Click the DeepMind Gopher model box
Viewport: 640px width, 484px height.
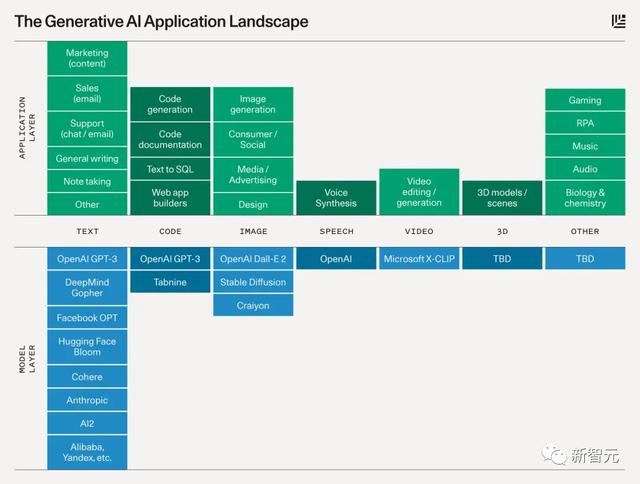pos(87,288)
